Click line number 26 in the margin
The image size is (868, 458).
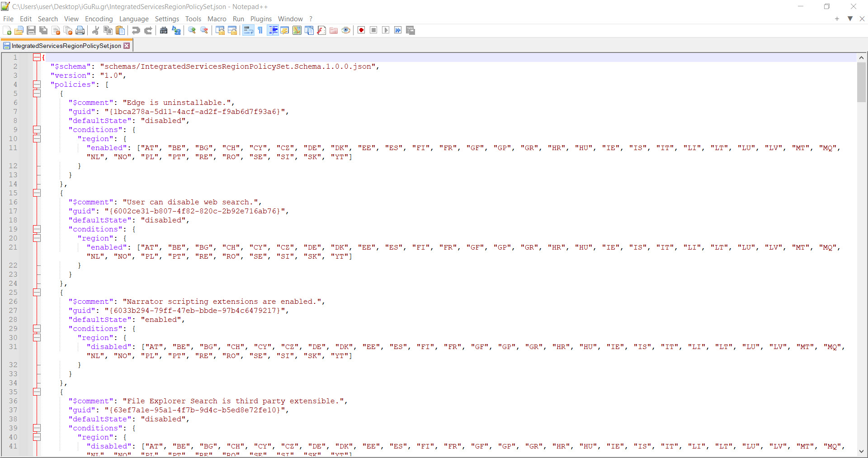14,302
